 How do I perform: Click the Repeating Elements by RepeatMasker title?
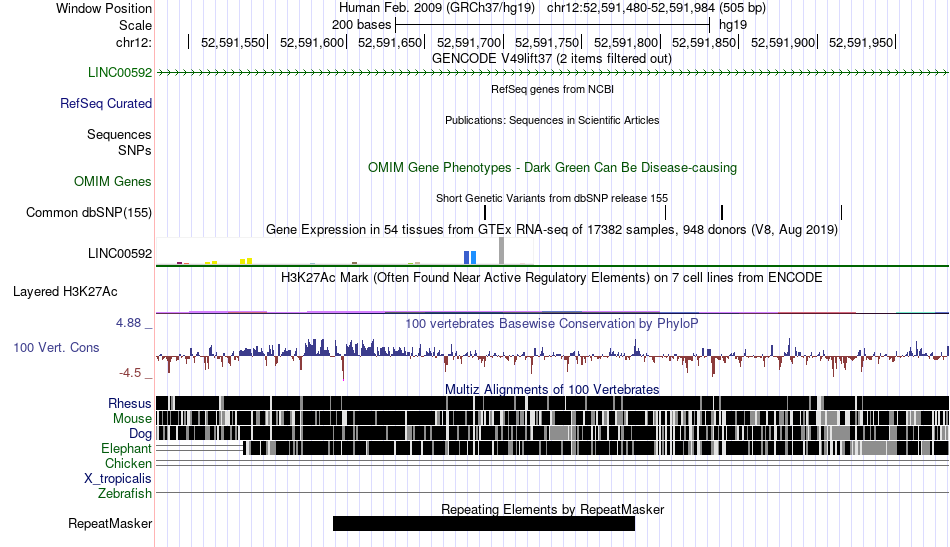click(x=552, y=510)
